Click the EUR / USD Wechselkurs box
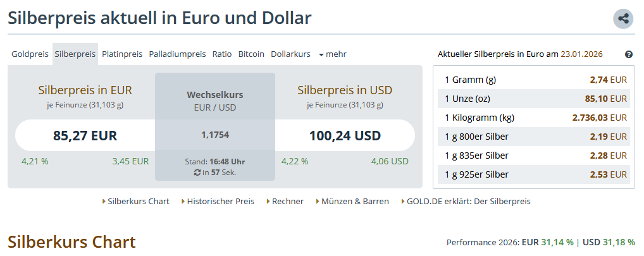 (x=215, y=126)
